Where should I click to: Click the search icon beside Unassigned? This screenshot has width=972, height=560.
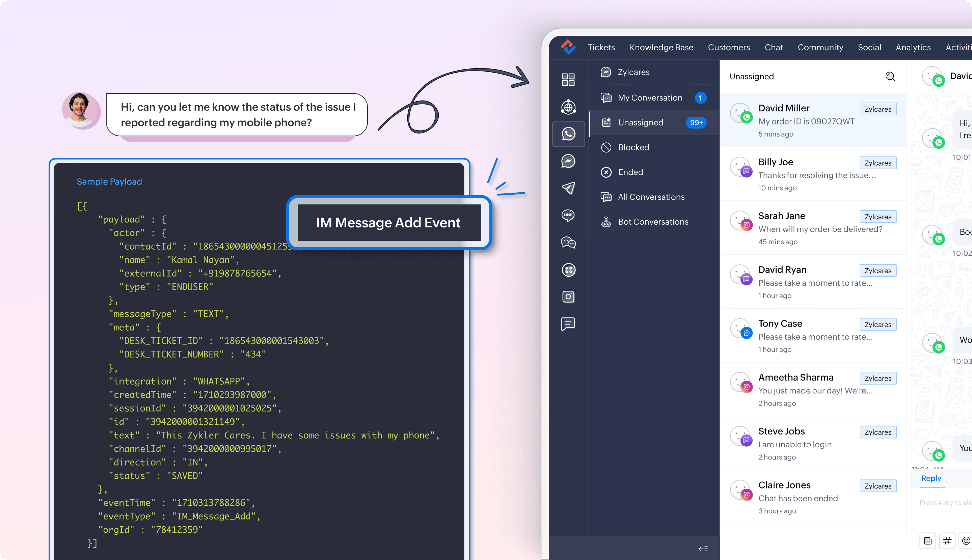click(890, 77)
